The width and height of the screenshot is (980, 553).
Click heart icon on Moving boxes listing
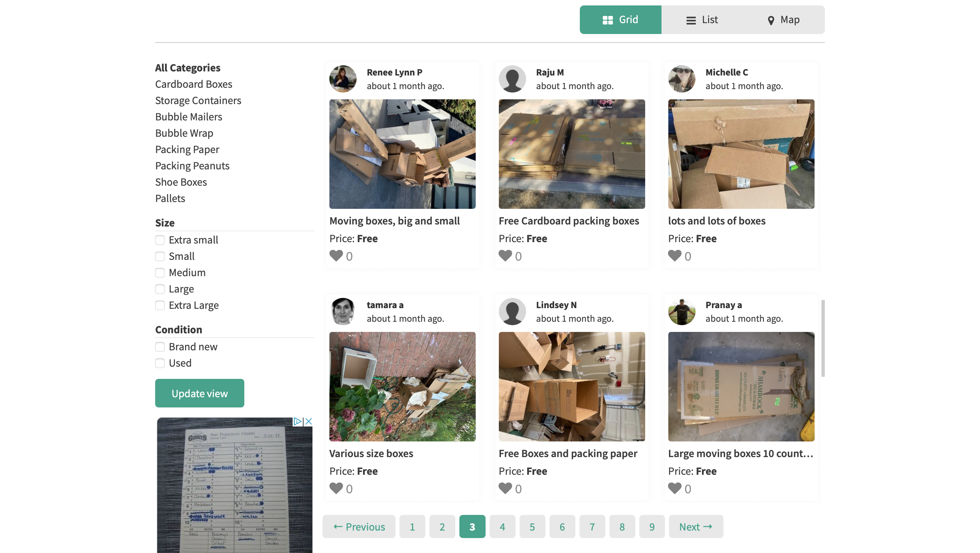336,255
